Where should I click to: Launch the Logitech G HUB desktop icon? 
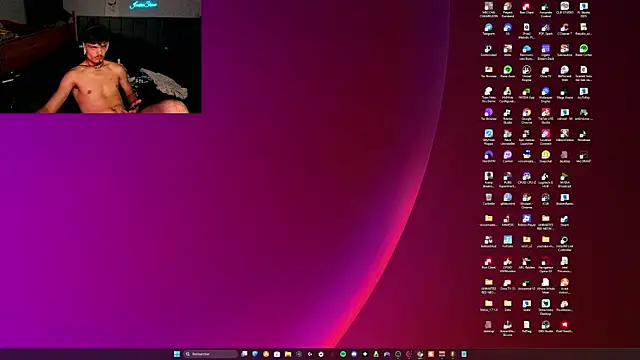(x=546, y=180)
